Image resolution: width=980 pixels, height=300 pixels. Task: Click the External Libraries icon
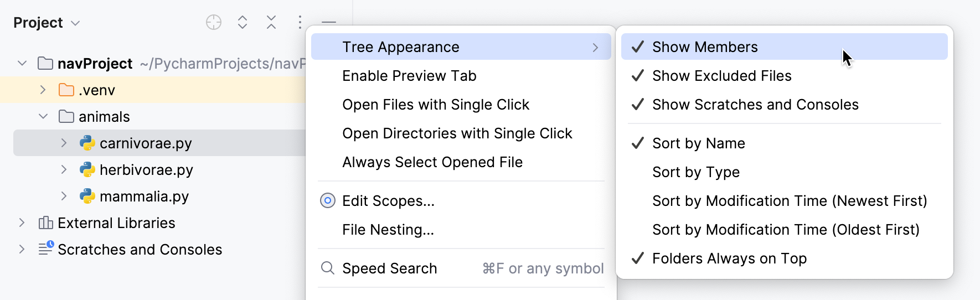tap(45, 223)
